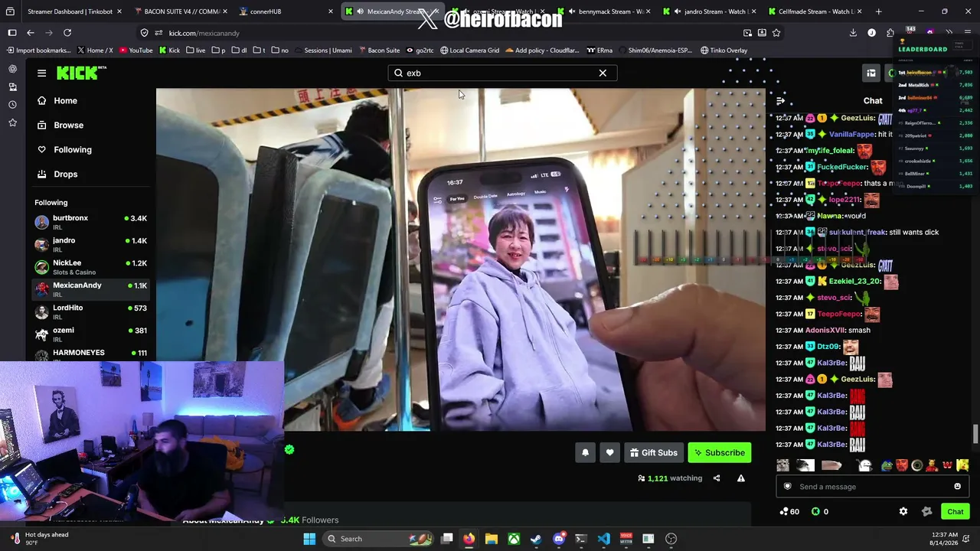Select the Pepe frog emote in quick emotes
The image size is (980, 551).
(x=887, y=465)
